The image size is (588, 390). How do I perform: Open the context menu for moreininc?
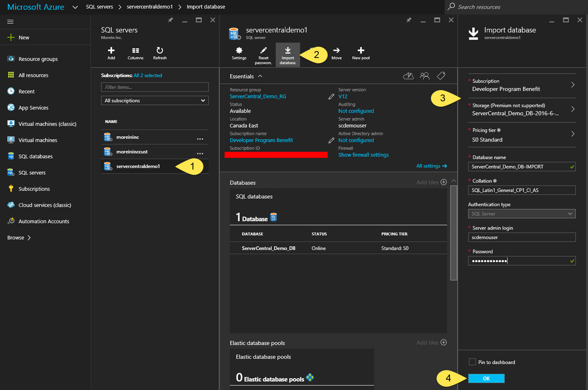(x=200, y=138)
